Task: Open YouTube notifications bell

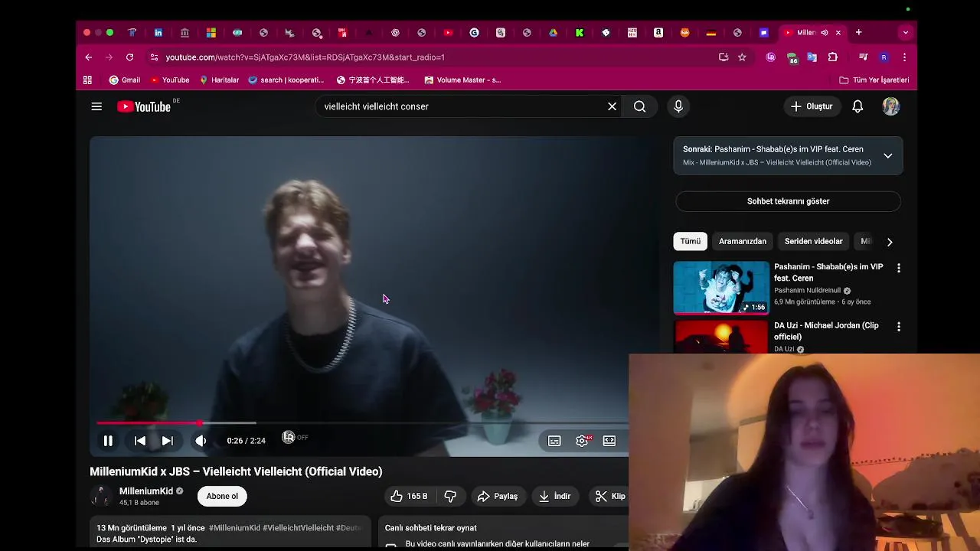Action: pyautogui.click(x=857, y=106)
